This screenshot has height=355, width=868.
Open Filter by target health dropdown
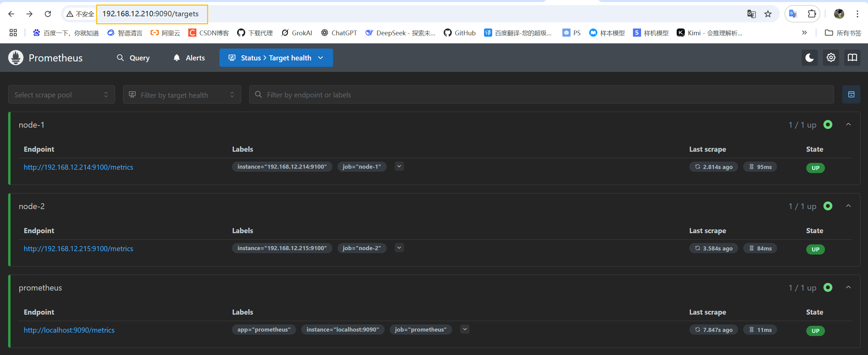click(x=182, y=95)
